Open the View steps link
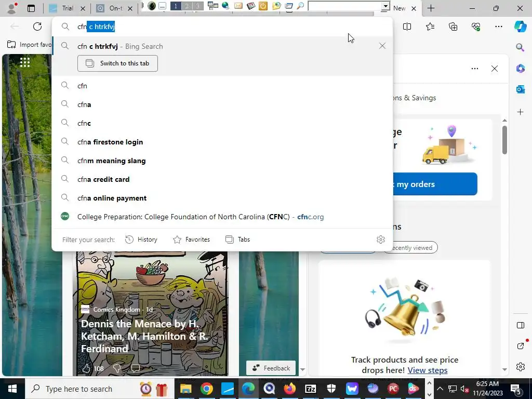 (x=428, y=370)
